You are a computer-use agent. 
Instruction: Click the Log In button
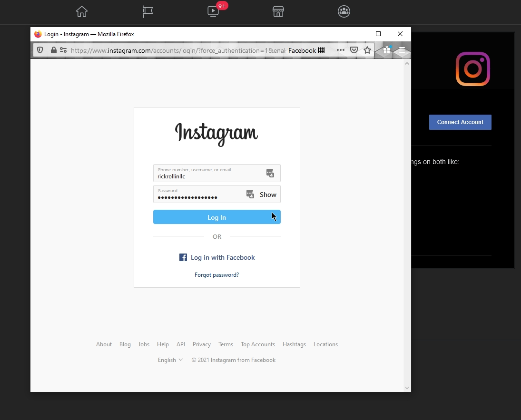[x=217, y=217]
